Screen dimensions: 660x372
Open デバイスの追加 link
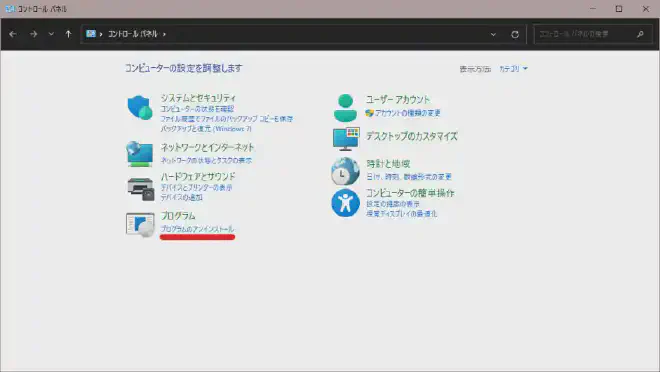(x=181, y=197)
